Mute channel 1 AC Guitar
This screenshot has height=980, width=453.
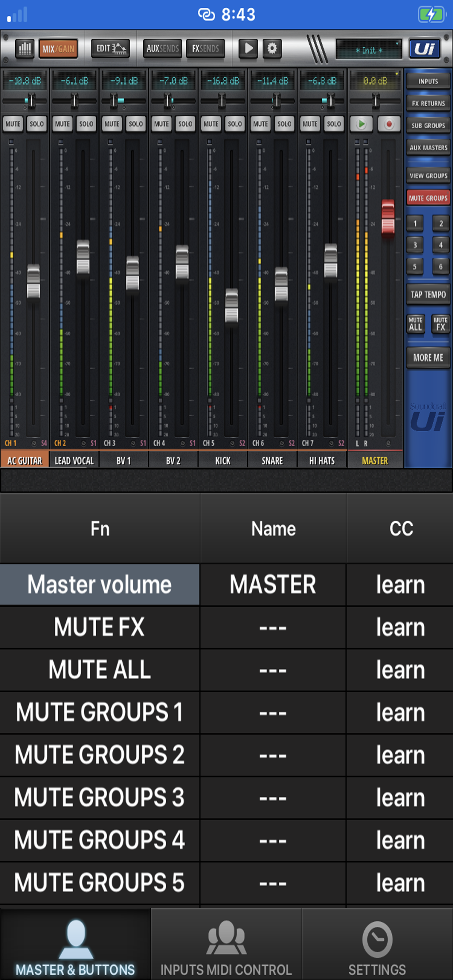(13, 124)
